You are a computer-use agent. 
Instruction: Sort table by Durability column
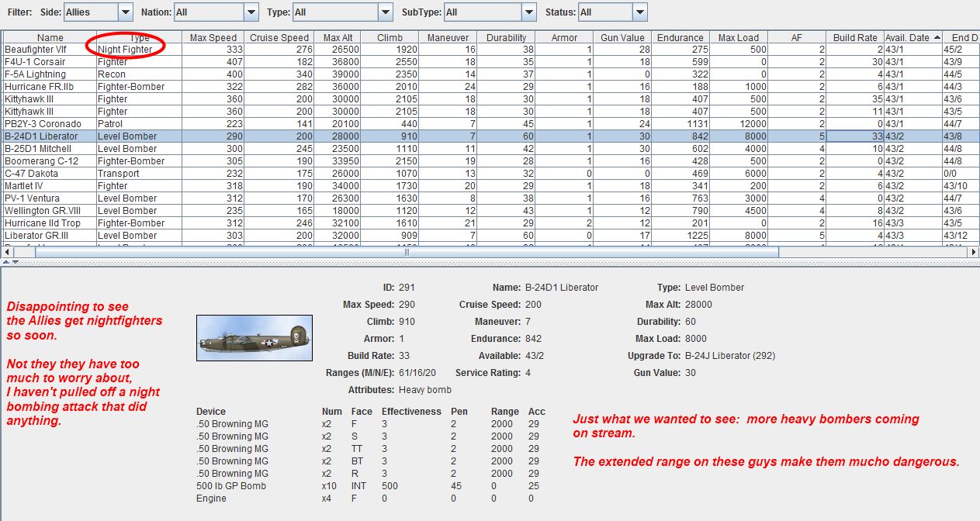click(506, 37)
